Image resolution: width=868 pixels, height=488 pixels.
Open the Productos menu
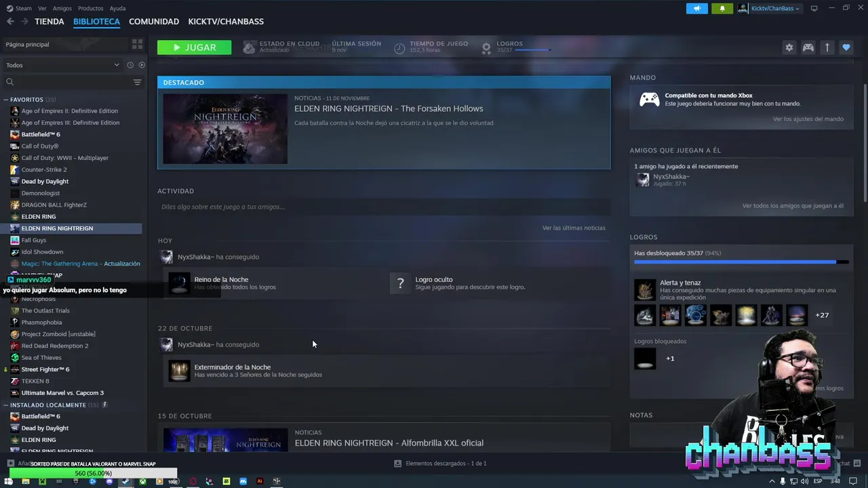click(x=90, y=8)
